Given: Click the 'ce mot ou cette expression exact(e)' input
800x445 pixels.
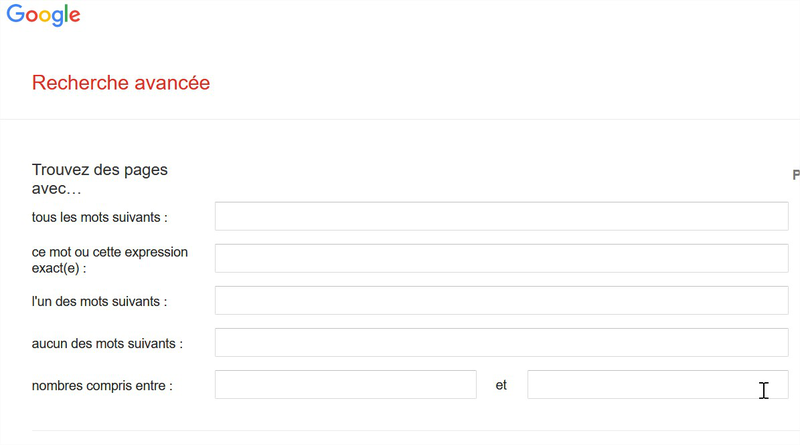Looking at the screenshot, I should (501, 259).
